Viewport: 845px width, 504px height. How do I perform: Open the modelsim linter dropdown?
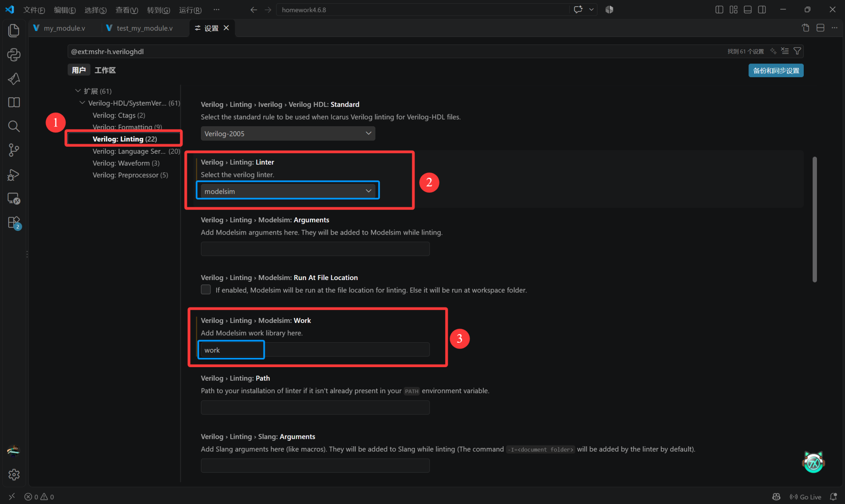288,191
